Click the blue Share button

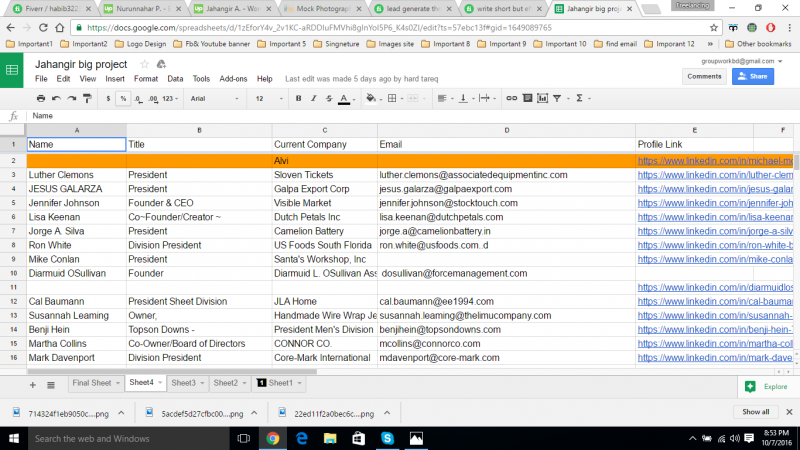(x=753, y=77)
